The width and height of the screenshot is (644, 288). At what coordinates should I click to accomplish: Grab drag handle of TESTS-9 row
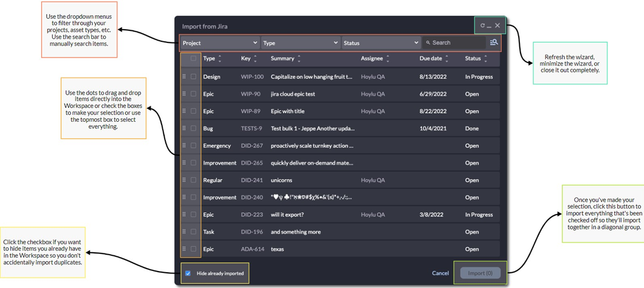click(184, 129)
